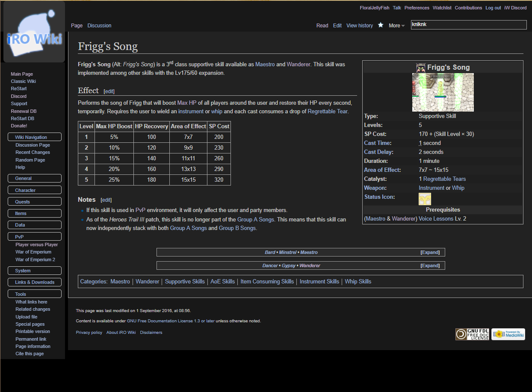The height and width of the screenshot is (392, 532).
Task: Edit the Notes section
Action: pyautogui.click(x=106, y=200)
